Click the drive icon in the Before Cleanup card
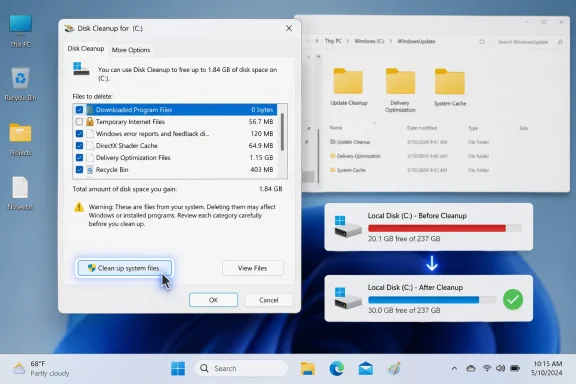The width and height of the screenshot is (576, 384). pyautogui.click(x=348, y=226)
